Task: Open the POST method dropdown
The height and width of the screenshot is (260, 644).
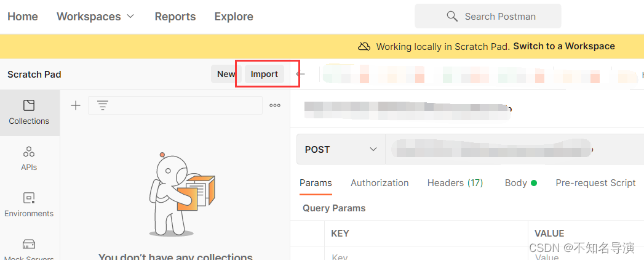Action: 341,149
